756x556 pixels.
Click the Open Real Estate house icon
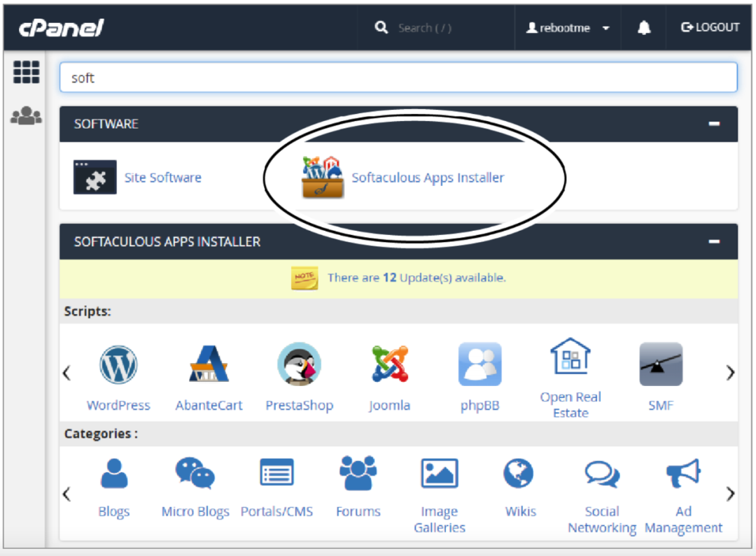tap(570, 356)
